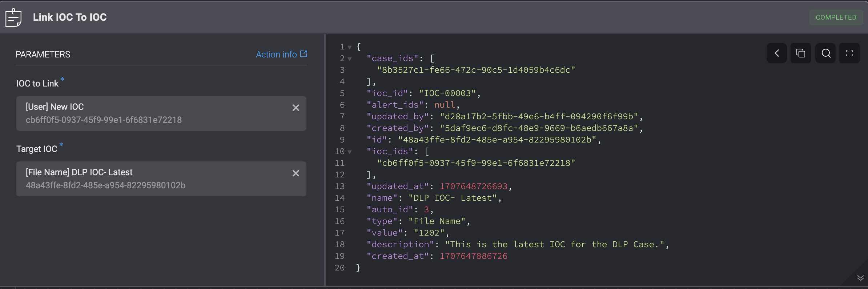Click the Target IOC label
Viewport: 868px width, 289px height.
coord(37,149)
